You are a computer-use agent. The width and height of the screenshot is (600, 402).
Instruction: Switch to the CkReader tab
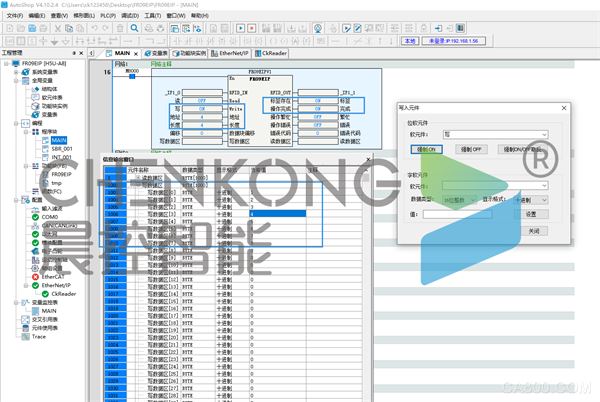point(271,53)
